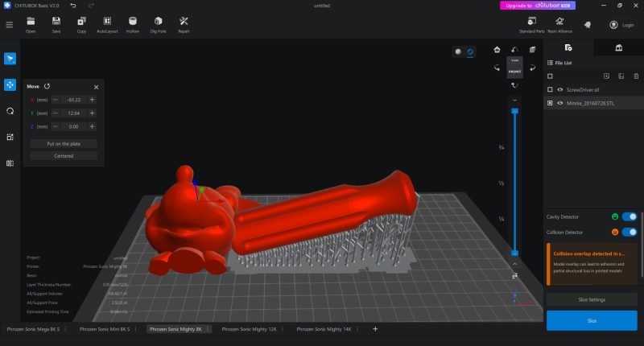The image size is (644, 346).
Task: Add a new printer tab with plus
Action: coord(375,329)
